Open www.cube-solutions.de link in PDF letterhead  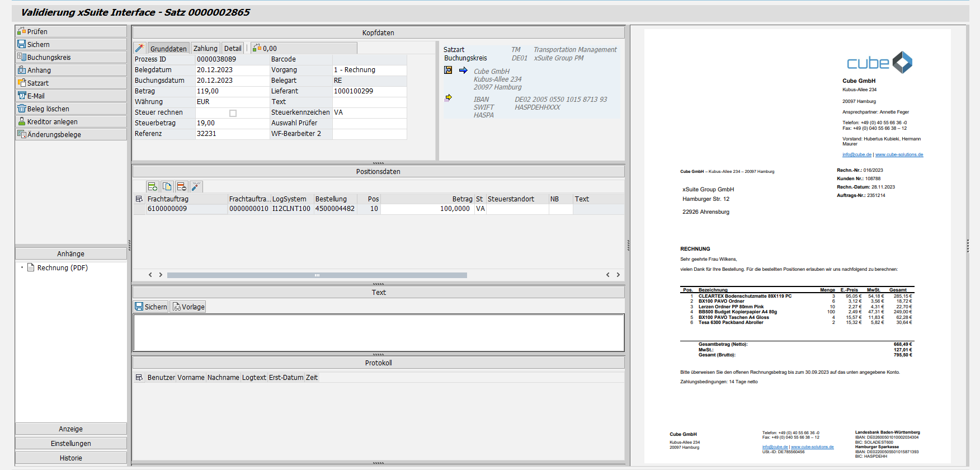click(899, 154)
